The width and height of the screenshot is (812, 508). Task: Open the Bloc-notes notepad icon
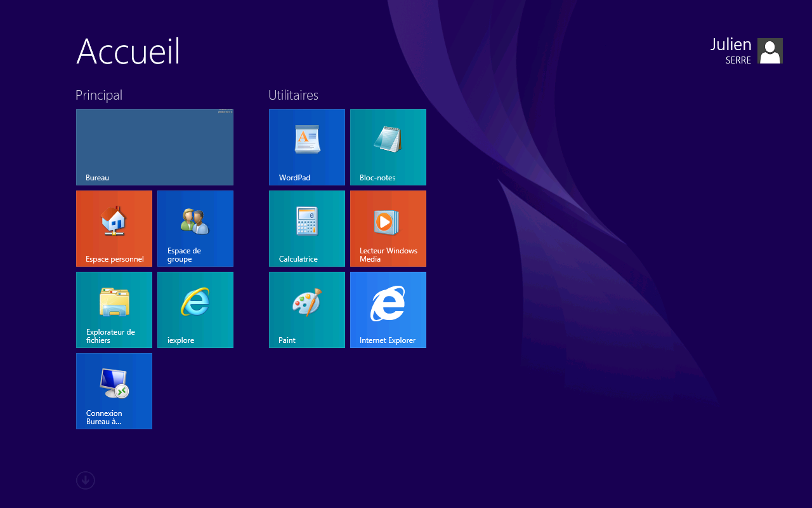[388, 139]
